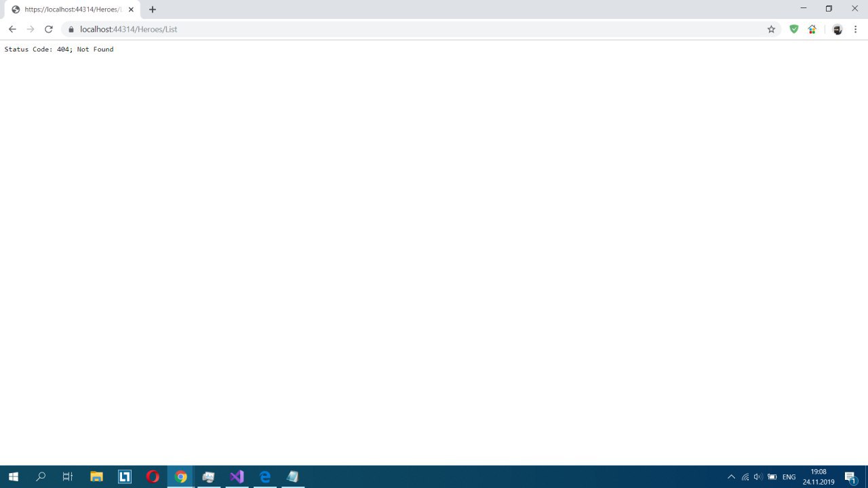Click the browser Back arrow
The image size is (868, 488).
click(x=12, y=29)
